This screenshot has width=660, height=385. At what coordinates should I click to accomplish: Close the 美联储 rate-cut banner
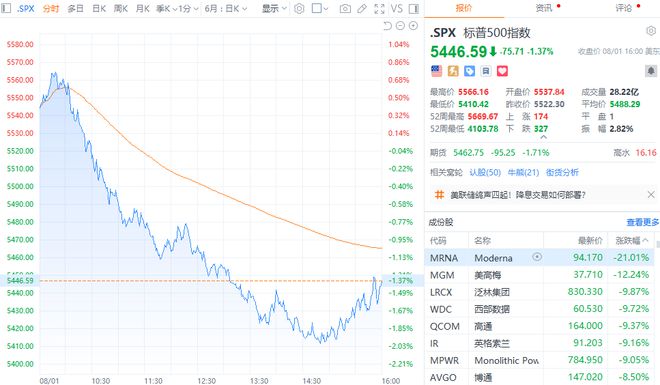651,194
